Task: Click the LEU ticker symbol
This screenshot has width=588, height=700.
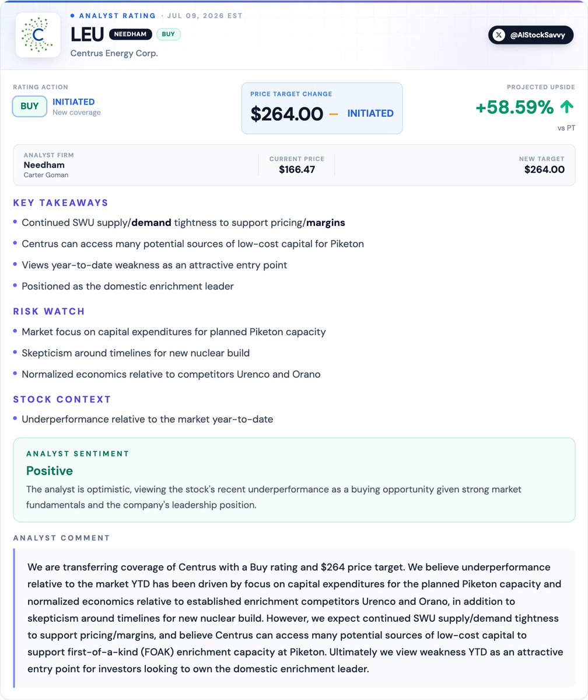Action: (x=87, y=34)
